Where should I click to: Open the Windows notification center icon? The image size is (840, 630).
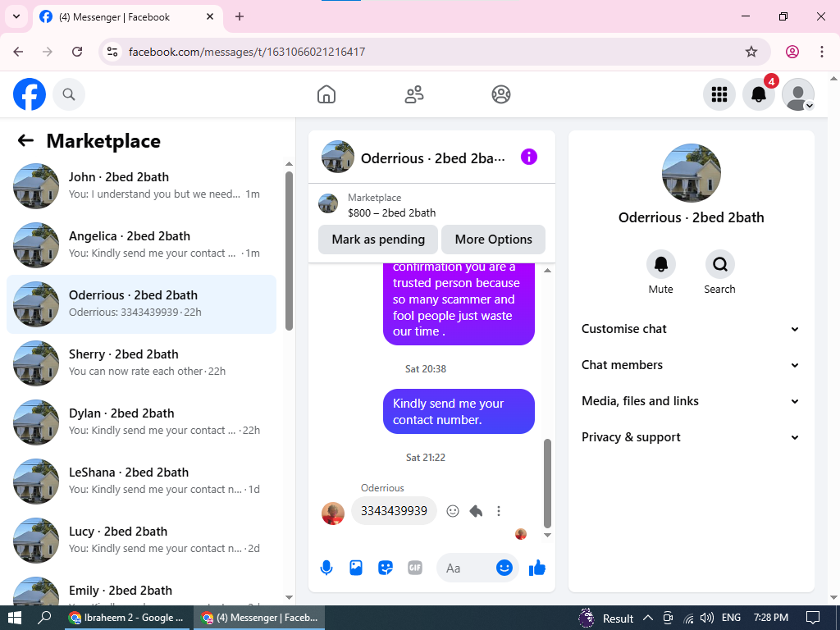pyautogui.click(x=813, y=618)
